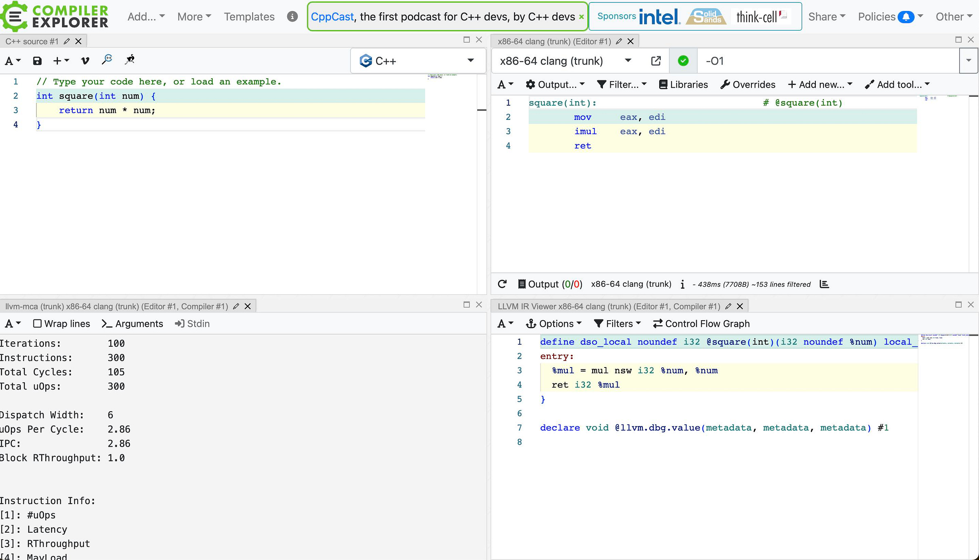Open LLVM IR Filters menu
Viewport: 979px width, 560px height.
click(617, 323)
